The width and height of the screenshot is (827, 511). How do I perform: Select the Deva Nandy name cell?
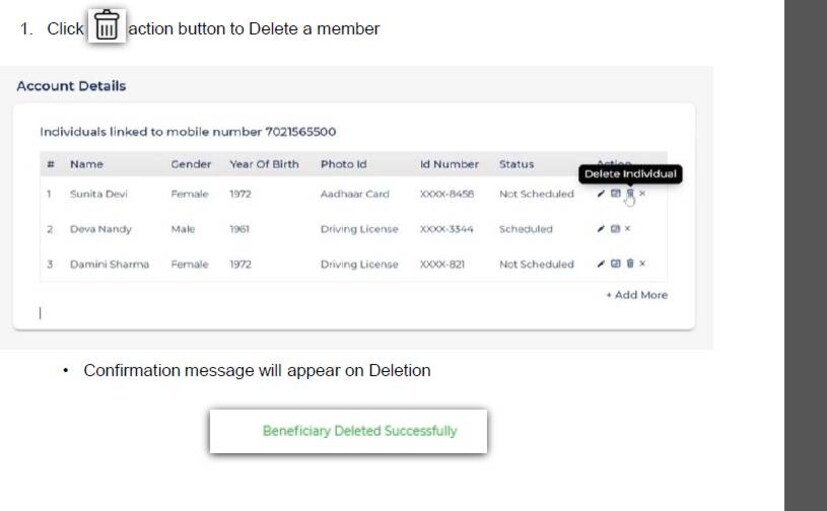(100, 229)
